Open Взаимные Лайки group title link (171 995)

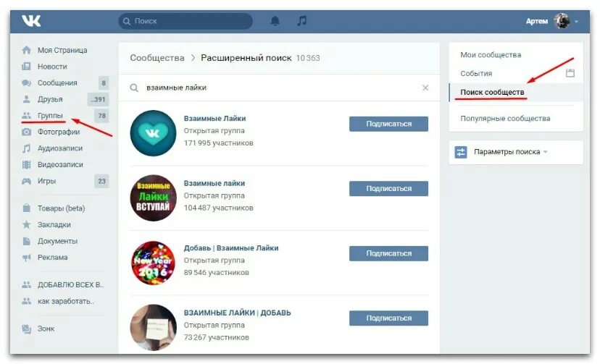tap(214, 119)
